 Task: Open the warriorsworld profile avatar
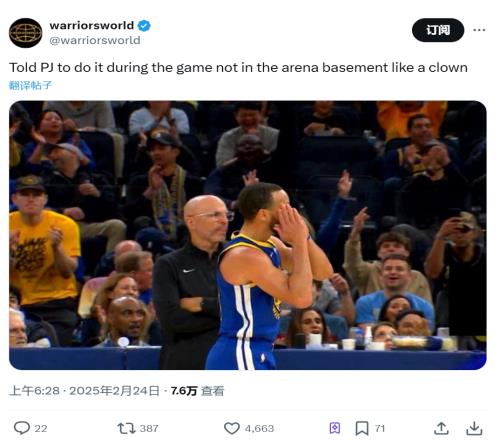26,33
